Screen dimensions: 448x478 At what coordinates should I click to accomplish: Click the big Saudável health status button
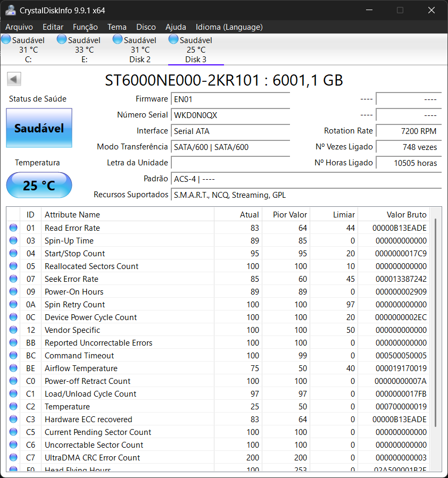(39, 128)
